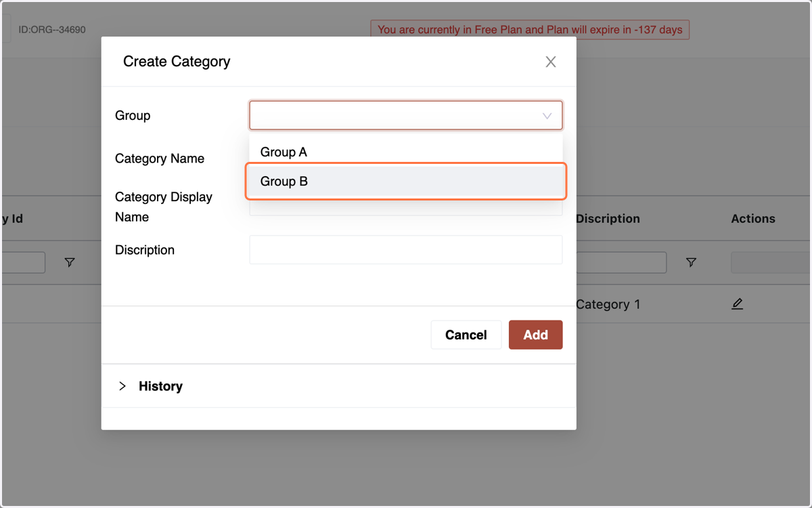Click the Discription column header in table
This screenshot has height=508, width=812.
(x=608, y=219)
